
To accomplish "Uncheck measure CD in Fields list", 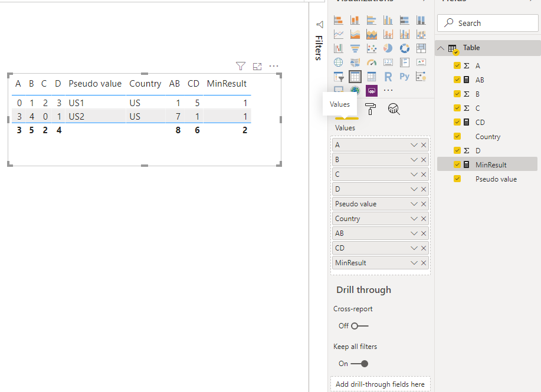I will pos(457,122).
